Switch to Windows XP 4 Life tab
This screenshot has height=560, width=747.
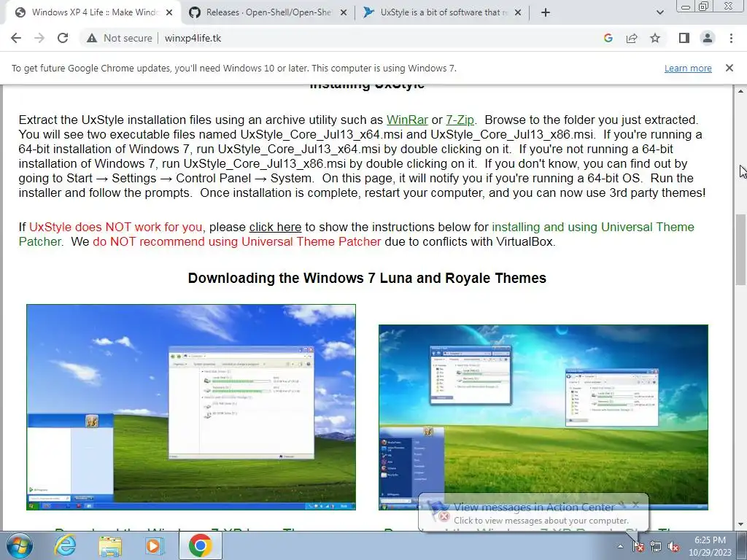coord(93,12)
